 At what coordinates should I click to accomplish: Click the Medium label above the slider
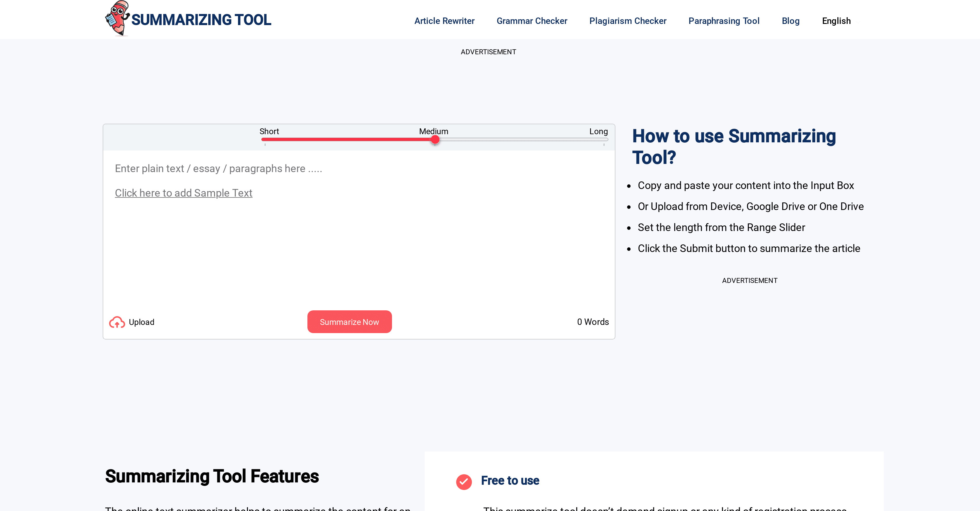pyautogui.click(x=433, y=131)
